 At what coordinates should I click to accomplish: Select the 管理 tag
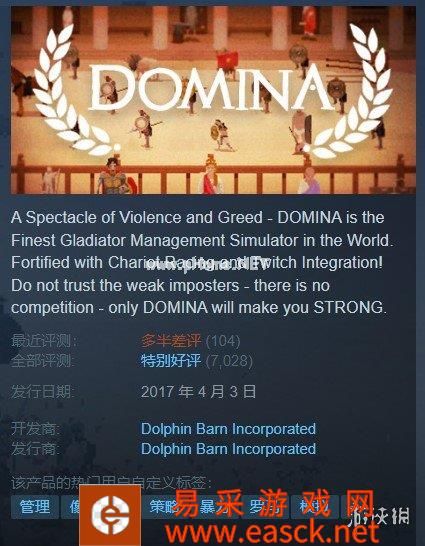click(35, 507)
